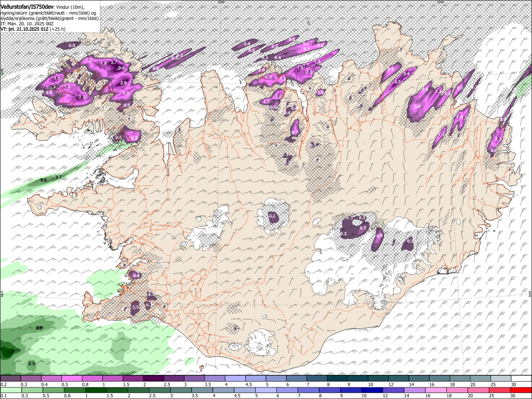Click the '2.9' snowfall value on the map
This screenshot has width=532, height=399.
click(123, 83)
